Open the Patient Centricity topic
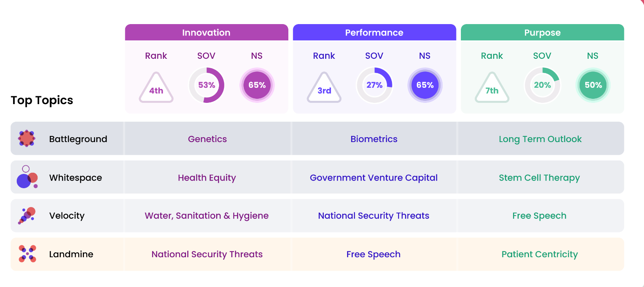The width and height of the screenshot is (644, 287). pyautogui.click(x=540, y=254)
